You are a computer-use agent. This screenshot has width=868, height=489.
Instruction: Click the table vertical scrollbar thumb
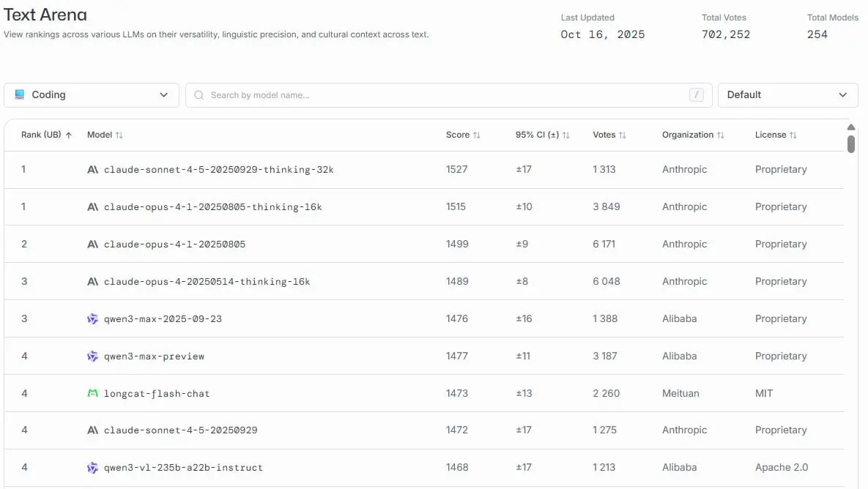point(851,143)
